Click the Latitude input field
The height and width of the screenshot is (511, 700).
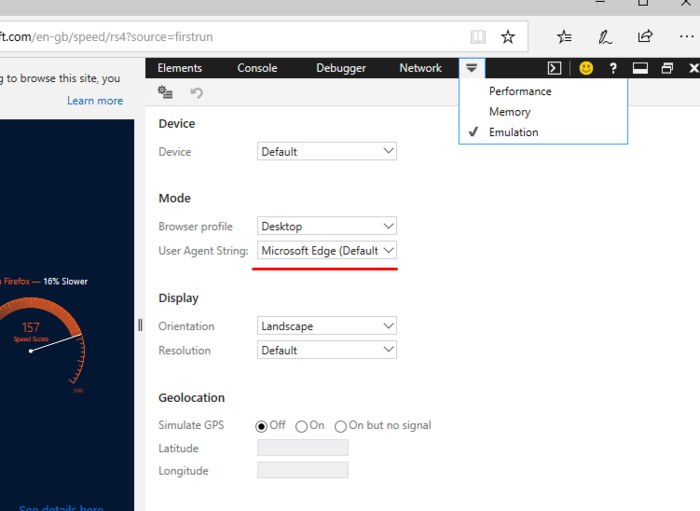click(303, 448)
